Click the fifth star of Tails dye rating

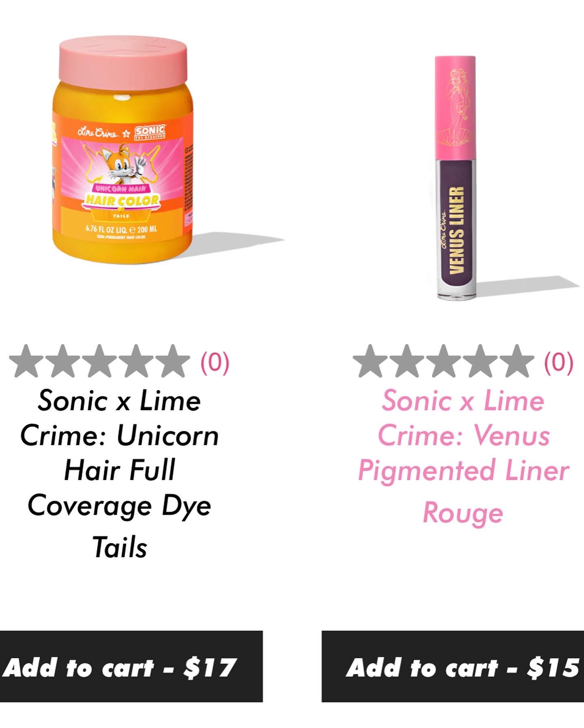click(x=172, y=361)
